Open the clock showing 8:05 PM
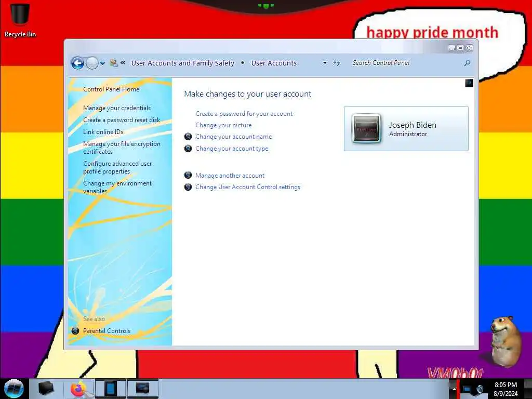The image size is (532, 399). pos(506,389)
